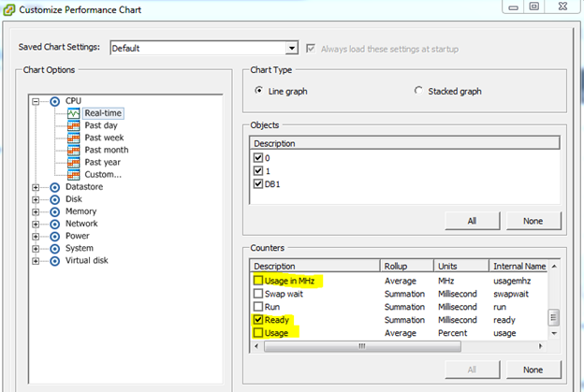The width and height of the screenshot is (584, 392).
Task: Uncheck the Ready counter checkbox
Action: 259,320
